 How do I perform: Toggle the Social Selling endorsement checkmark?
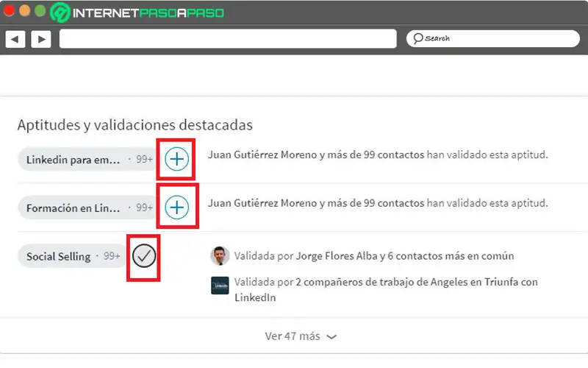tap(143, 255)
